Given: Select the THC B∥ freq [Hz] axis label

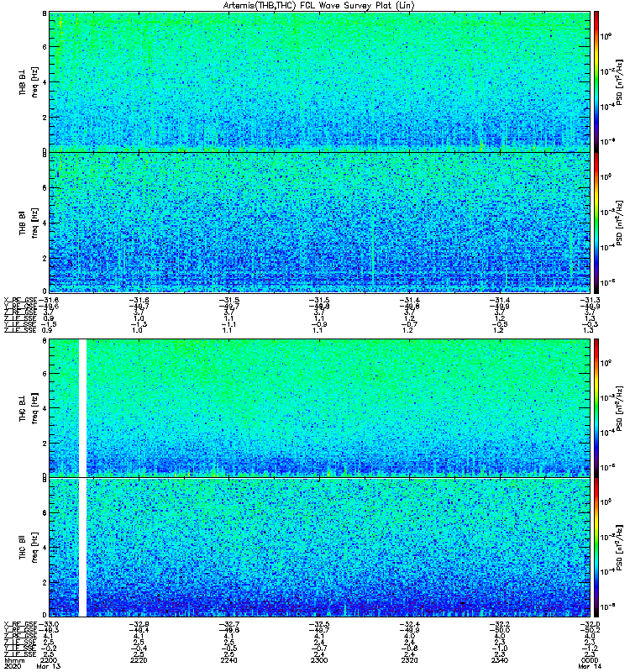Looking at the screenshot, I should click(x=29, y=548).
